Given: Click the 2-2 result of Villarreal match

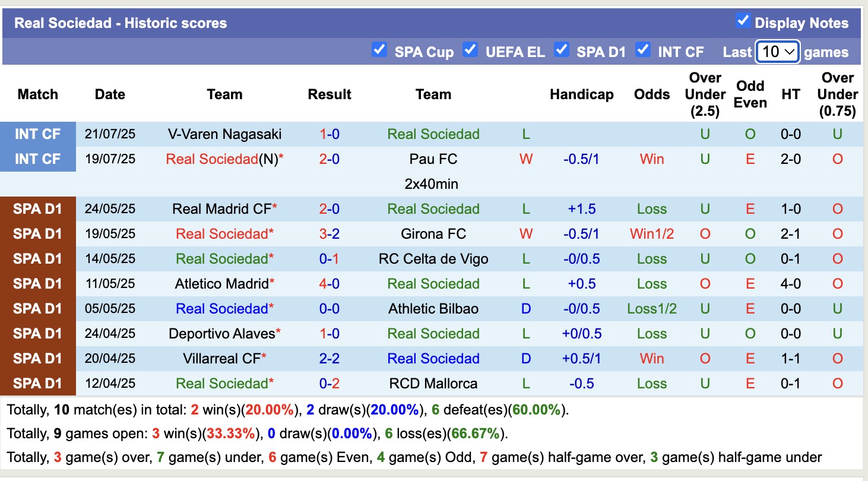Looking at the screenshot, I should (330, 358).
